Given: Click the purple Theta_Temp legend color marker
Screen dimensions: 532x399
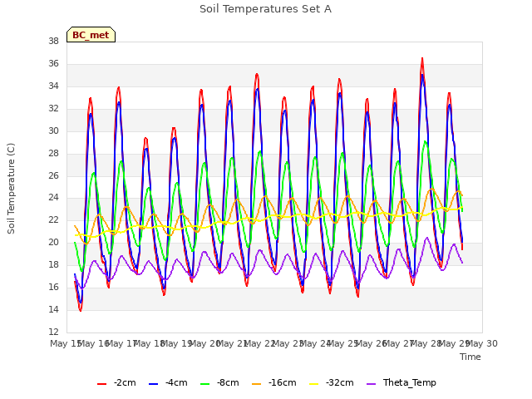Looking at the screenshot, I should (x=372, y=384).
